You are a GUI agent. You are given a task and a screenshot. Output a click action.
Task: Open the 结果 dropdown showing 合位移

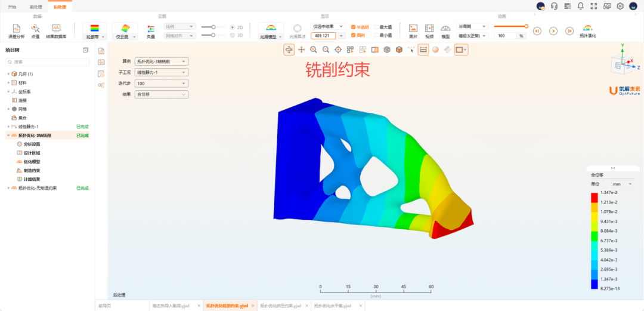point(162,94)
